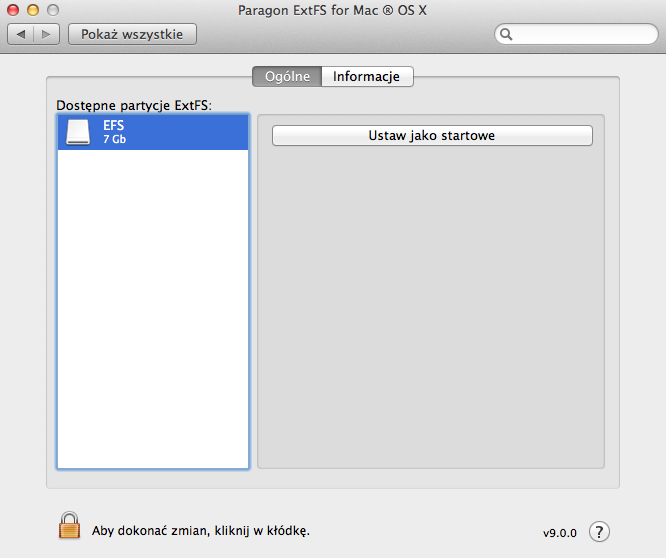Click the 'Aby dokonać zmian, kliknij w kłódkę.' text

point(201,531)
